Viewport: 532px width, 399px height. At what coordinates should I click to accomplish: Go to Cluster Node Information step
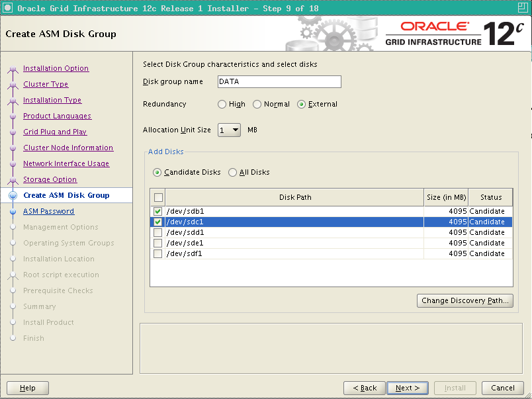pyautogui.click(x=68, y=148)
